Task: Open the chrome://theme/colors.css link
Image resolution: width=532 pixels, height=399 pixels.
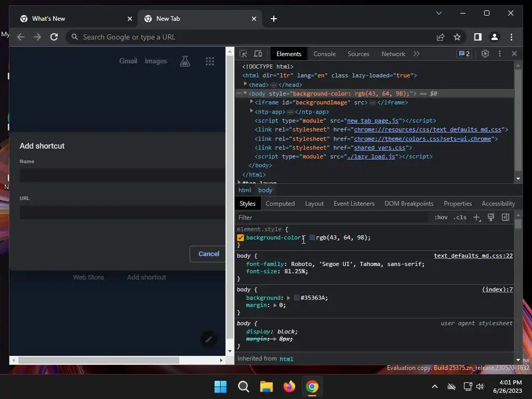Action: click(x=422, y=139)
